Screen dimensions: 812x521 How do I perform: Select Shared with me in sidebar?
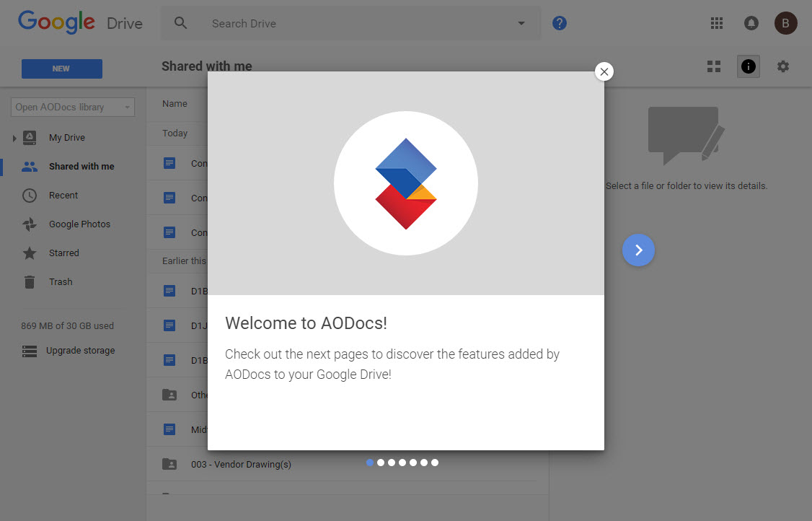pyautogui.click(x=81, y=167)
